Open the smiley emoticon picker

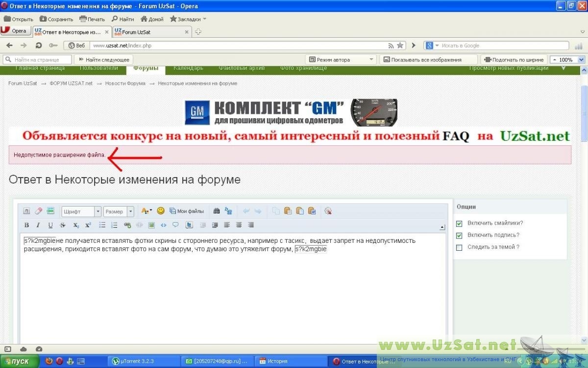click(161, 211)
